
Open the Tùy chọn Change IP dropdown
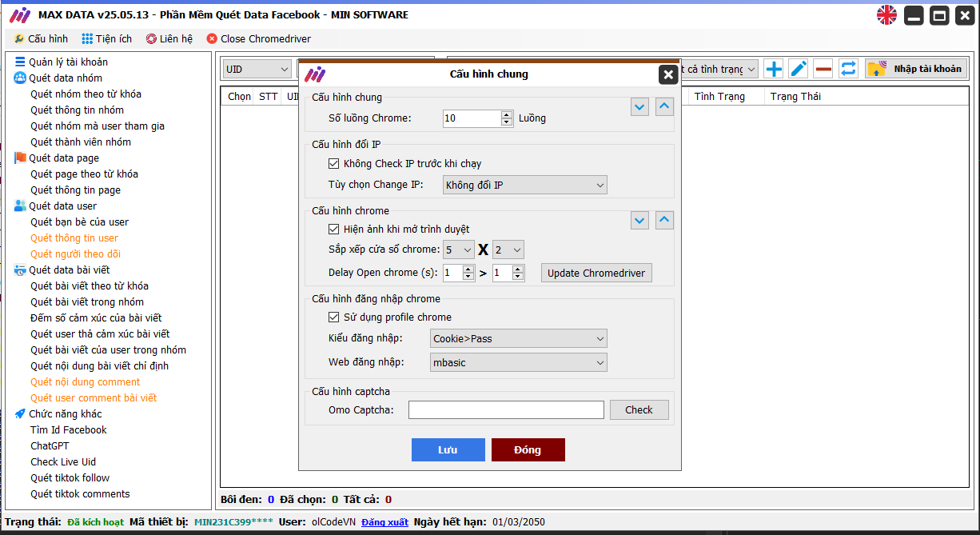524,186
